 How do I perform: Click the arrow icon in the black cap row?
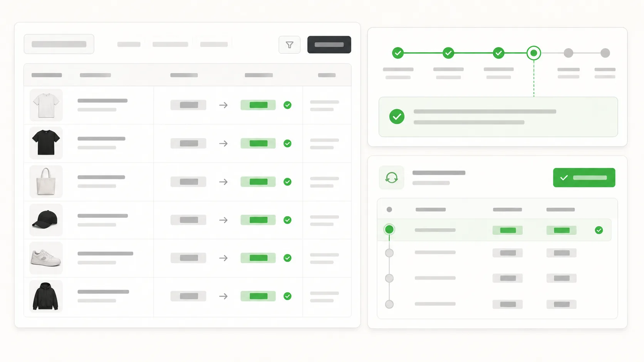[223, 220]
